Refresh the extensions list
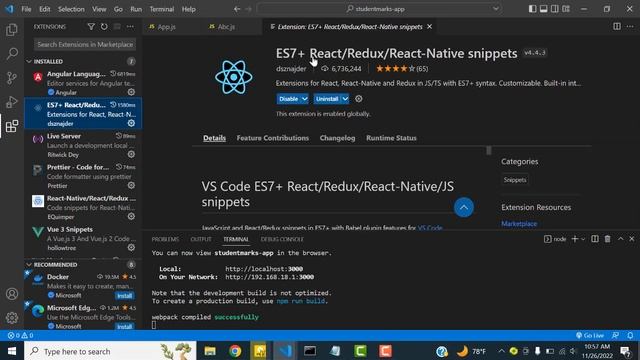Viewport: 640px width, 360px height. 104,27
